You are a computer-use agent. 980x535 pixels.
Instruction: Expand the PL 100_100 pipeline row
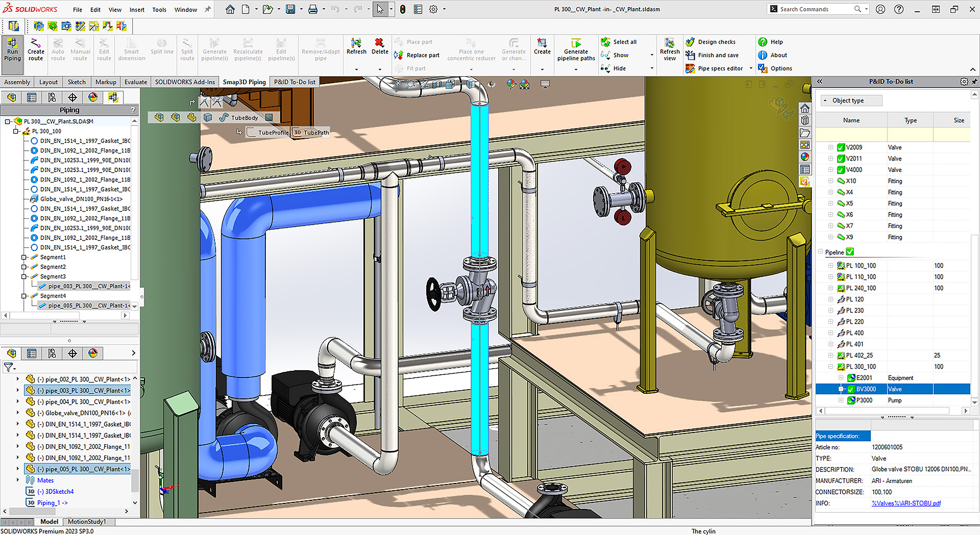(830, 266)
